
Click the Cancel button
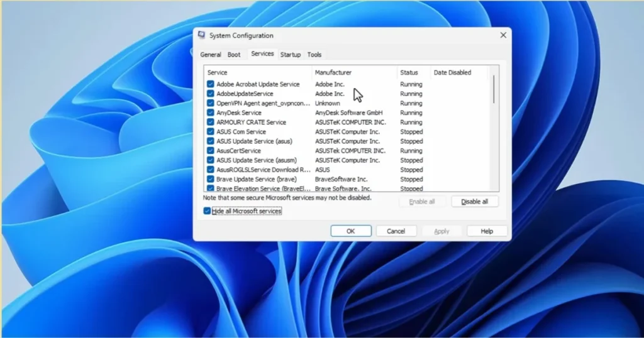pos(396,231)
